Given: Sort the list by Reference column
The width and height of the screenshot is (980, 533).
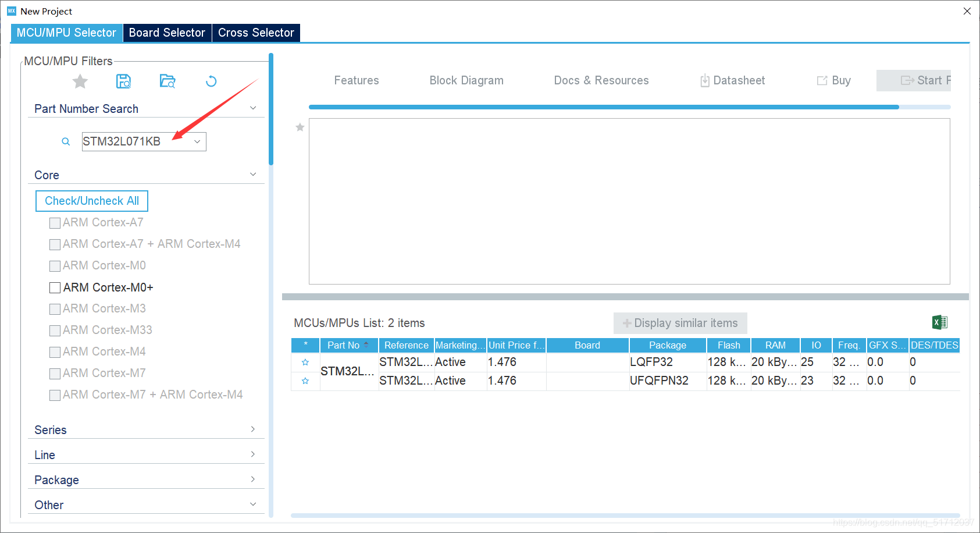Looking at the screenshot, I should [x=407, y=345].
